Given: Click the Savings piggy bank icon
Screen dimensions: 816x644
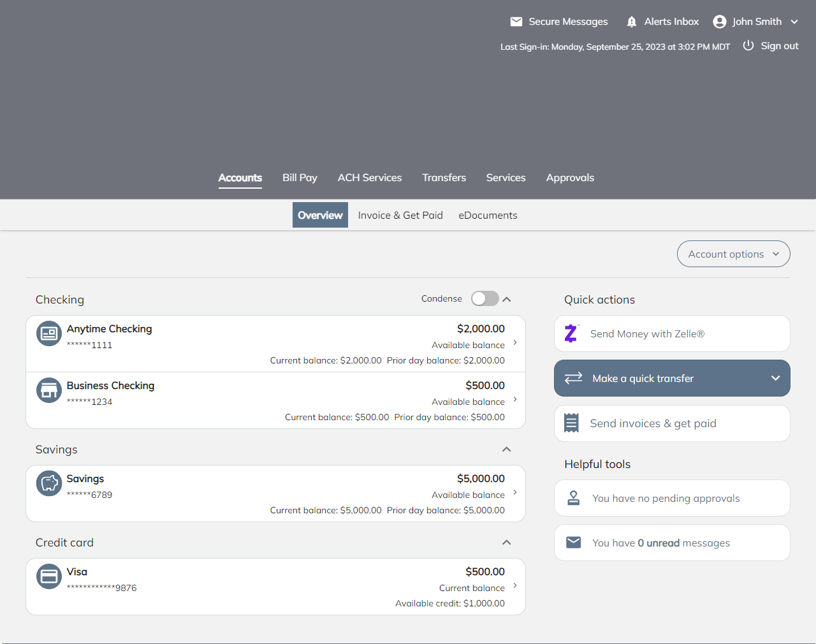Looking at the screenshot, I should coord(49,483).
